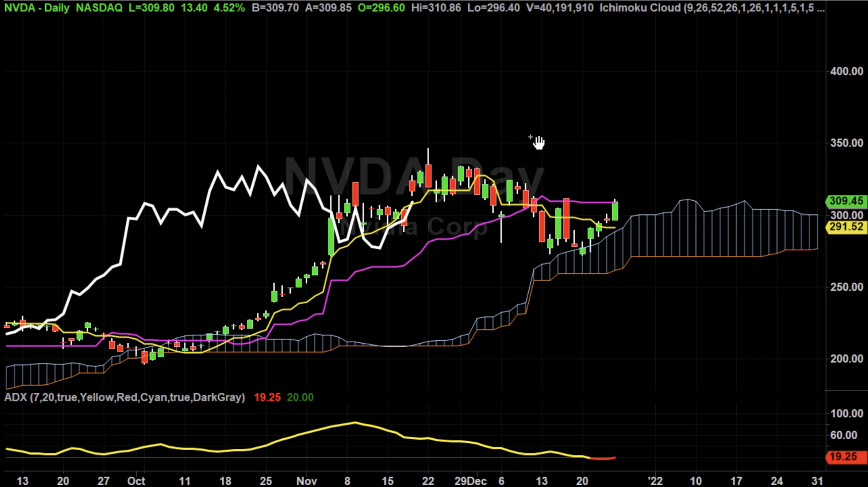This screenshot has height=487, width=868.
Task: Open the Ichimoku Cloud indicator label
Action: (712, 8)
